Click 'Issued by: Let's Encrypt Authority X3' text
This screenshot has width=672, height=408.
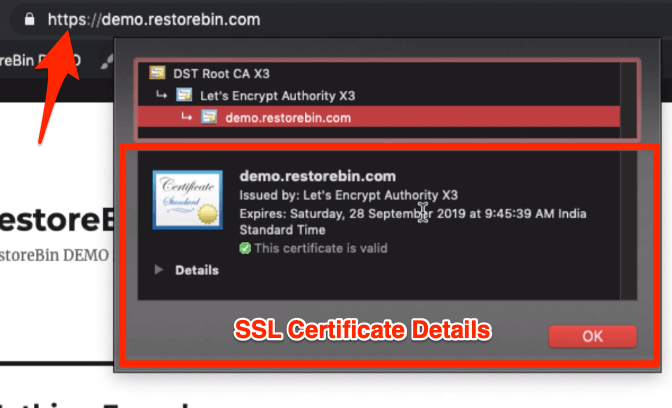[348, 195]
